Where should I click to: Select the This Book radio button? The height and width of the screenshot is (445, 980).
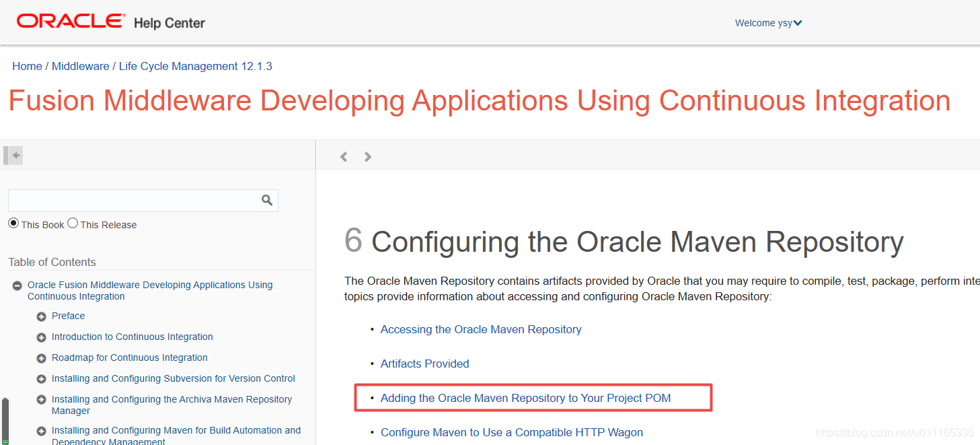(x=13, y=224)
